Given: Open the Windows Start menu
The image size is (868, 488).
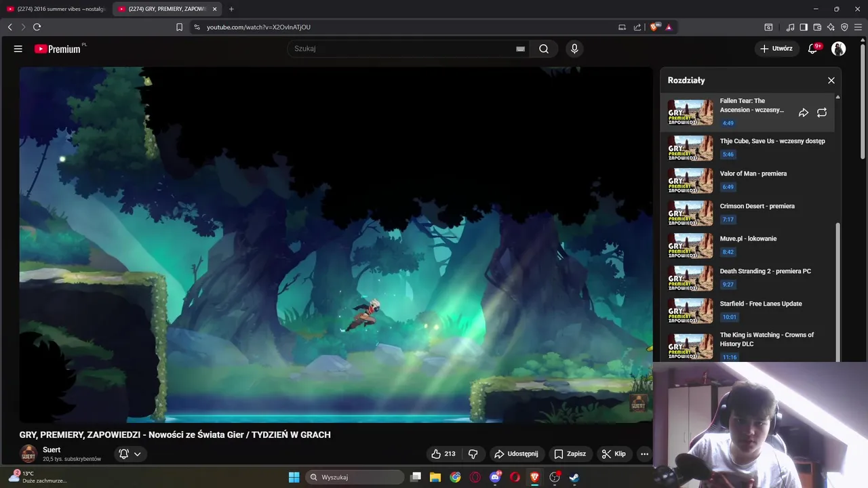Looking at the screenshot, I should [x=294, y=477].
